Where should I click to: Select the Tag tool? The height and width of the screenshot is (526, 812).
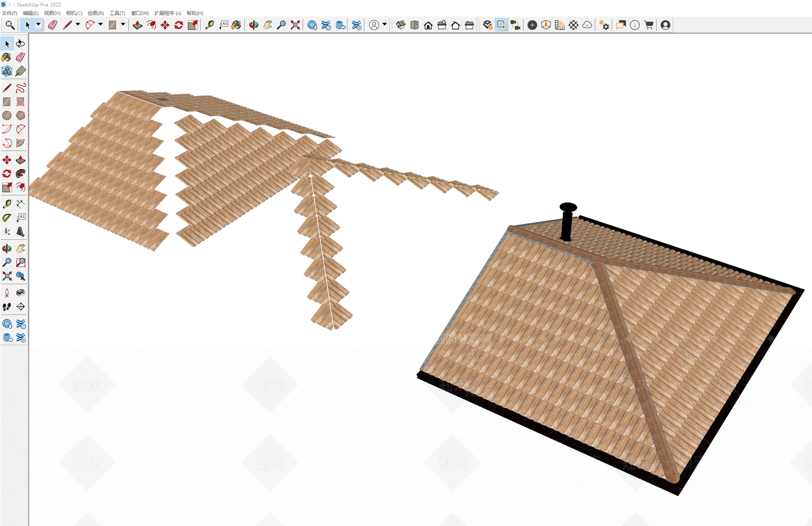20,71
